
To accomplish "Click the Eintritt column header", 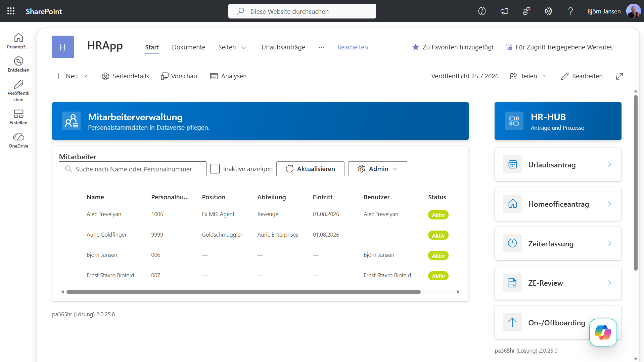I will click(x=323, y=197).
